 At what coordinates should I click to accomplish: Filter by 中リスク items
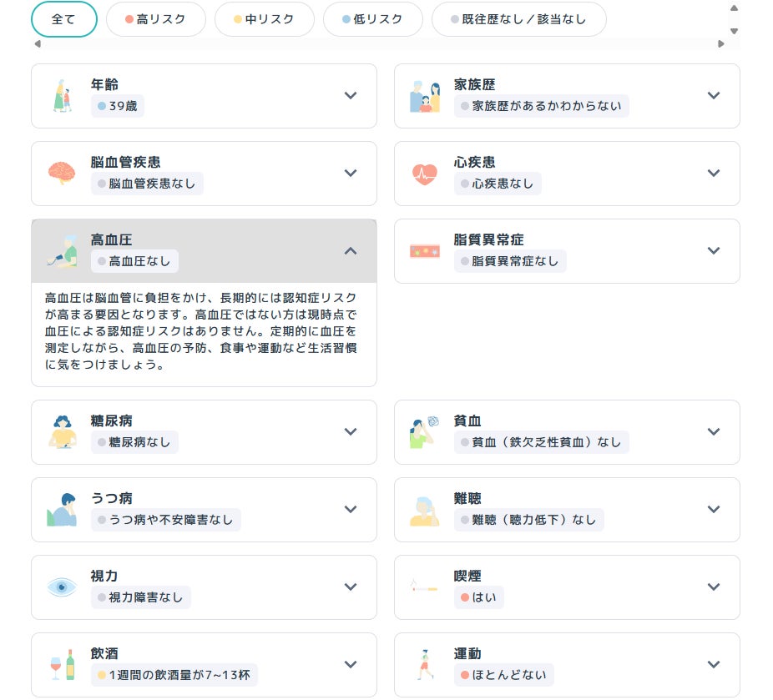264,19
